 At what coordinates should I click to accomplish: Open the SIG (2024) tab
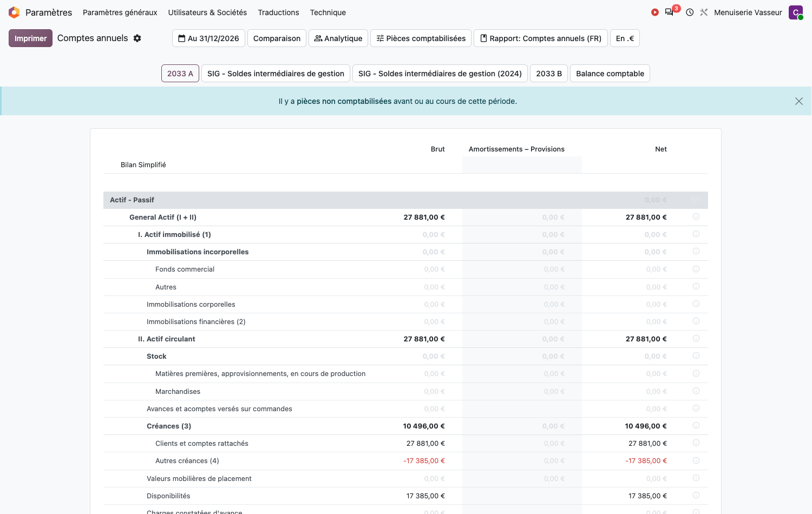pyautogui.click(x=440, y=74)
